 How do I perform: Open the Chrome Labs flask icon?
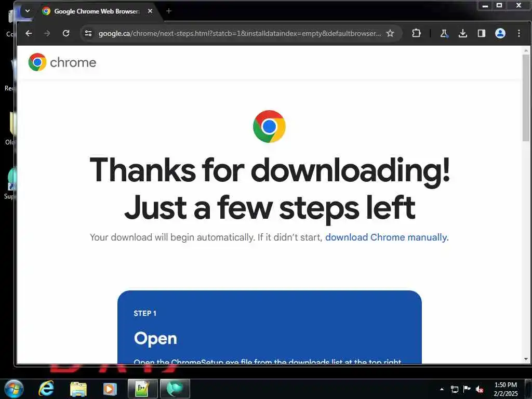tap(444, 33)
